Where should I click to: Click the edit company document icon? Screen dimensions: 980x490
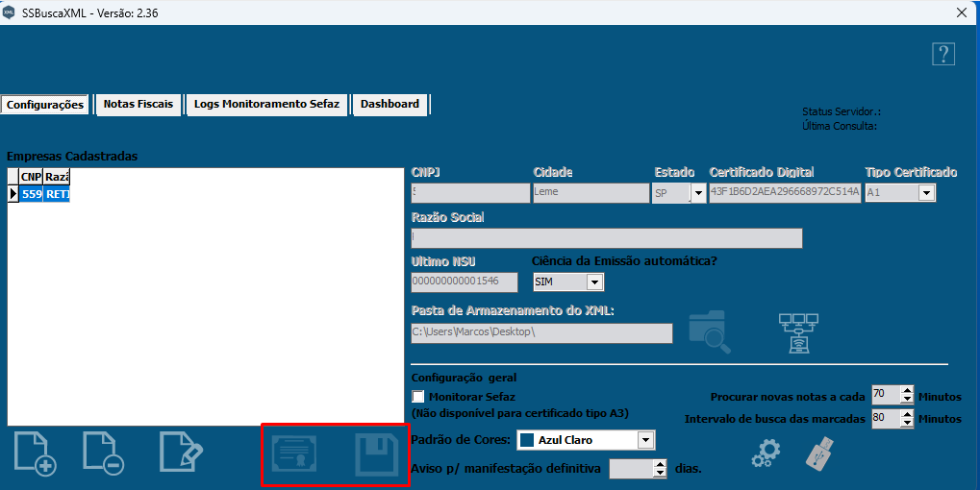point(181,453)
